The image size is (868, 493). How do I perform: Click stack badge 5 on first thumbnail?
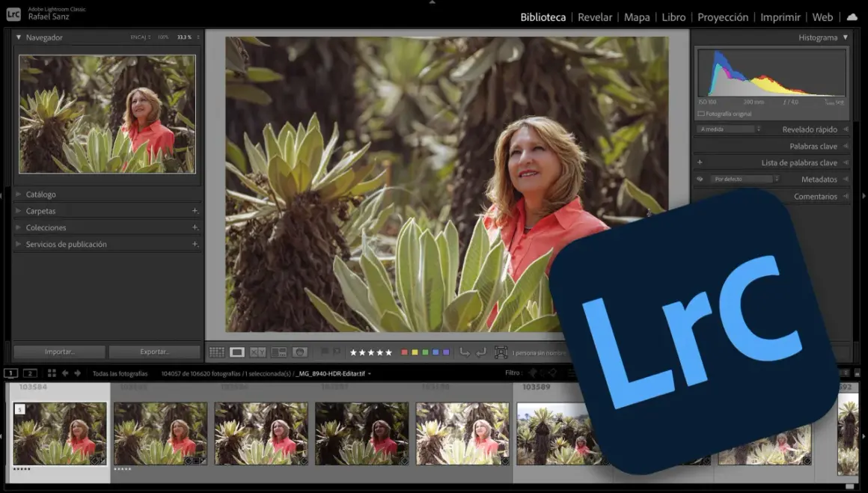click(x=20, y=409)
